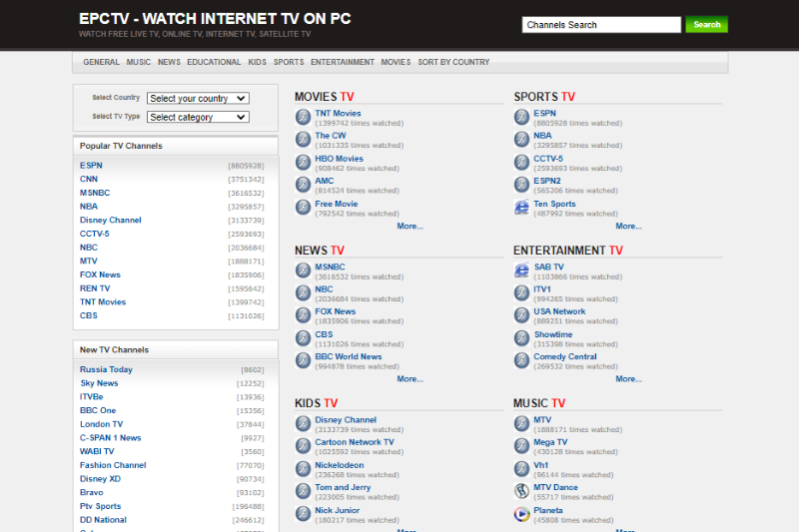The image size is (799, 532).
Task: Open Sky News in New TV Channels
Action: point(99,383)
